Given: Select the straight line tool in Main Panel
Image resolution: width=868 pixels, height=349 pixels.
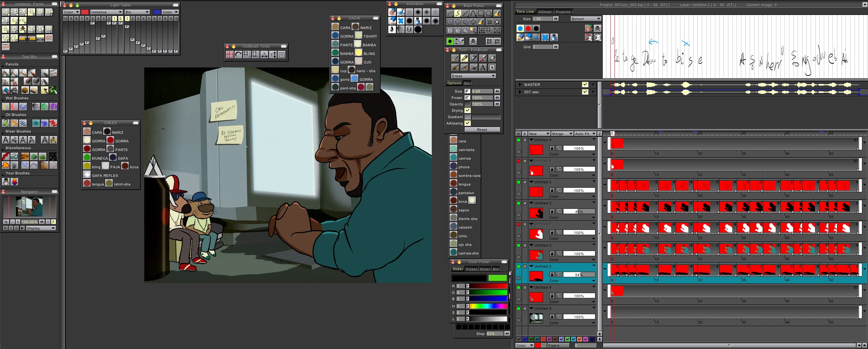Looking at the screenshot, I should click(465, 13).
